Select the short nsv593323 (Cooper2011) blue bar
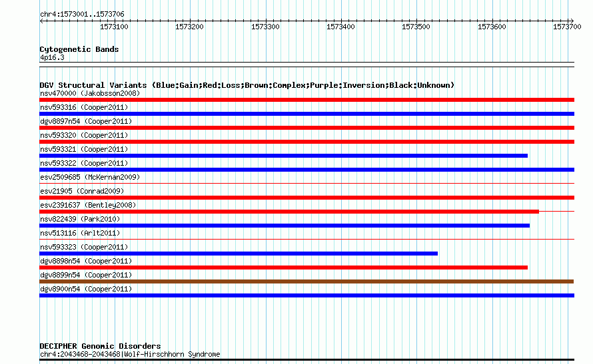The width and height of the screenshot is (593, 364). 239,254
